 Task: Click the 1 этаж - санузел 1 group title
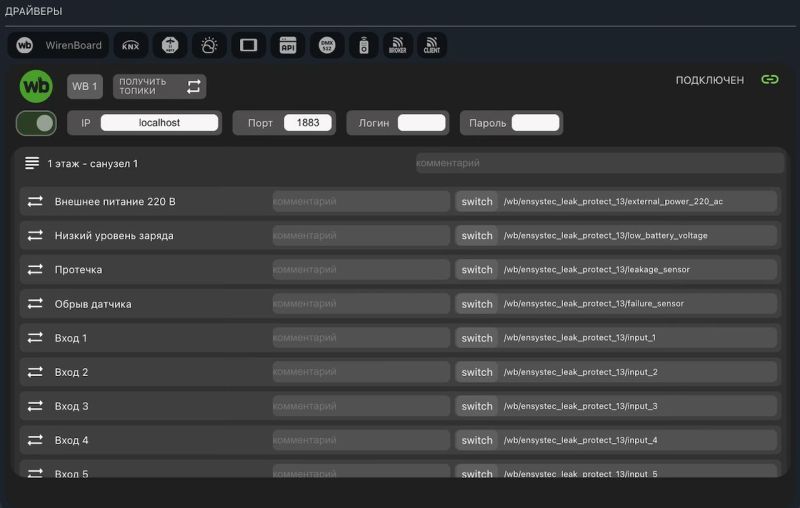click(92, 164)
